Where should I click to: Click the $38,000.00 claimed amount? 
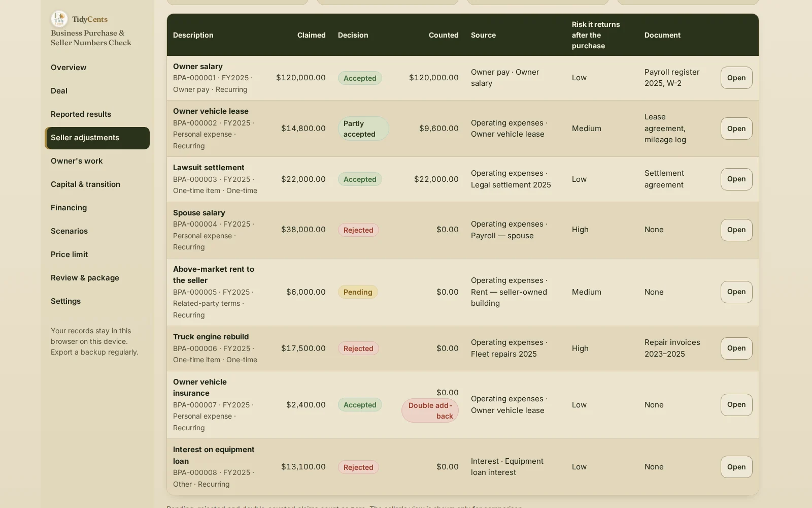pos(303,230)
